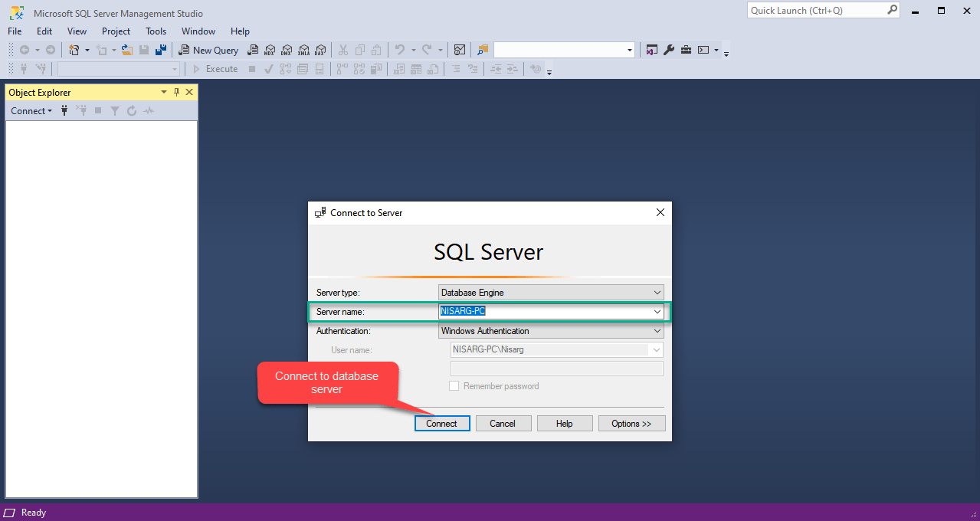
Task: Refresh the Object Explorer
Action: [x=131, y=110]
